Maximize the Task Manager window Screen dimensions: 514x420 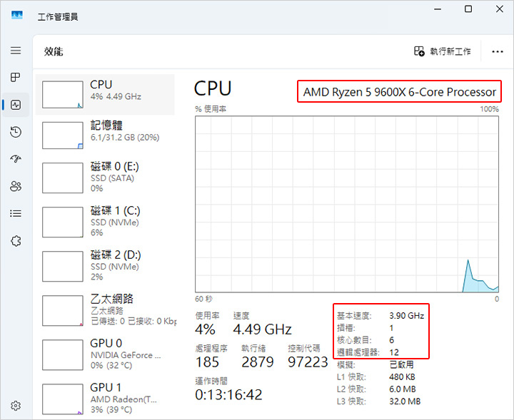(x=468, y=9)
